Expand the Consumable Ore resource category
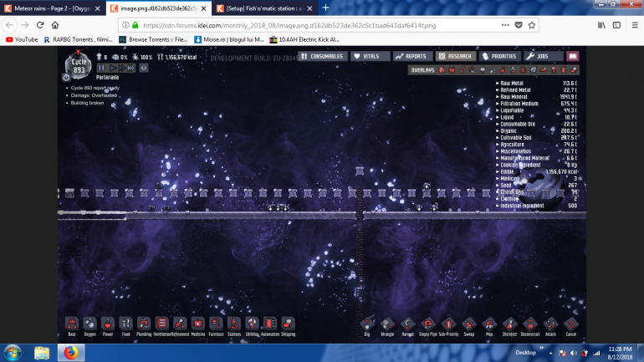The height and width of the screenshot is (362, 644). 537,124
